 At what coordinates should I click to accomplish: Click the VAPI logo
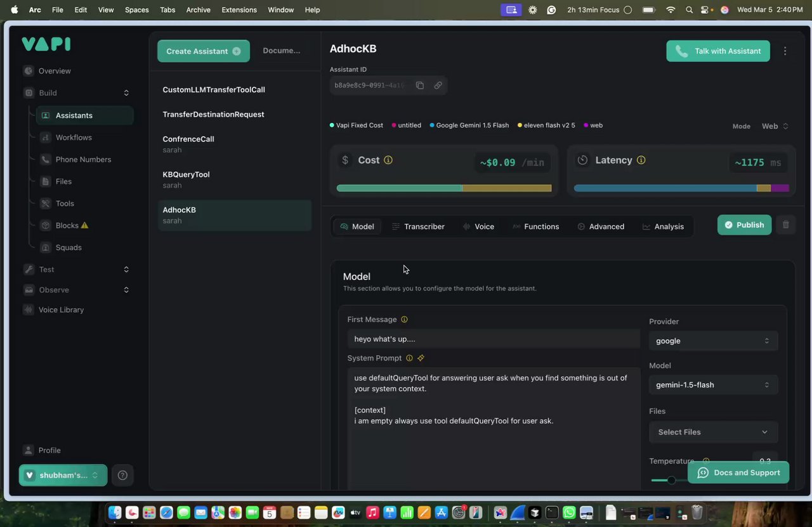(x=46, y=44)
